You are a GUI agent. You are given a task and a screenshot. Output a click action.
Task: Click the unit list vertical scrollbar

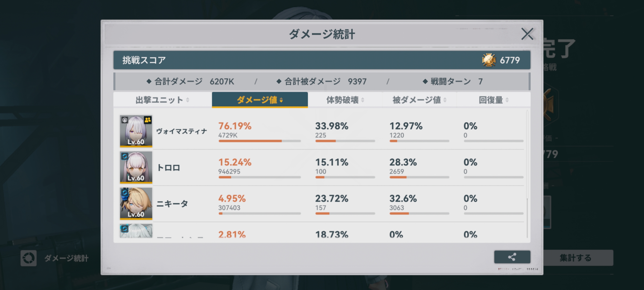(x=527, y=156)
